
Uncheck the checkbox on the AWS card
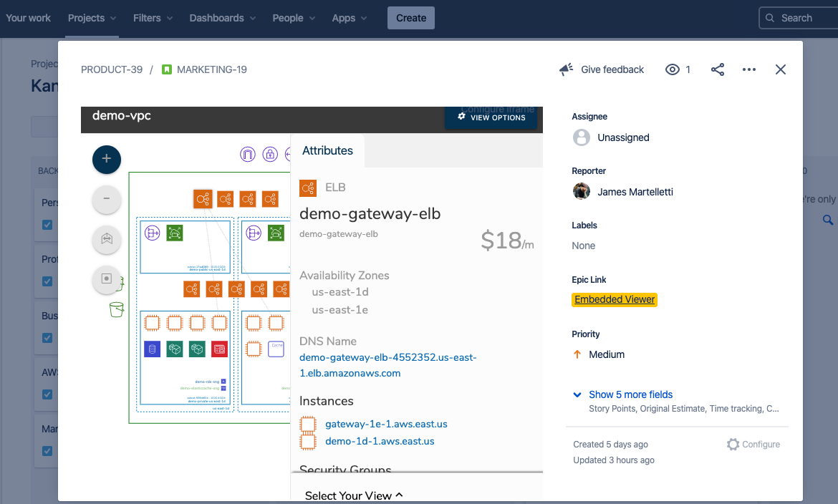(x=47, y=394)
